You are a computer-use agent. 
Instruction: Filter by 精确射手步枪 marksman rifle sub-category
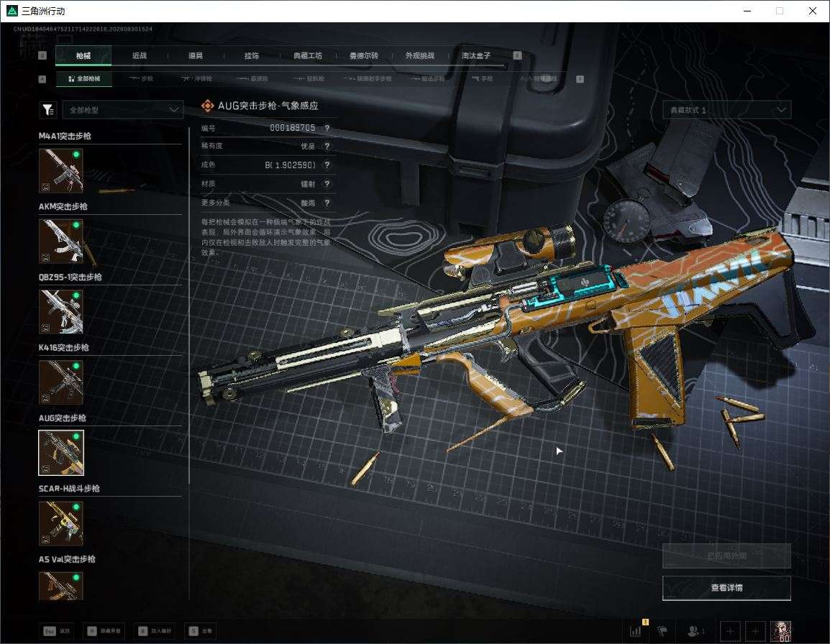[x=367, y=79]
